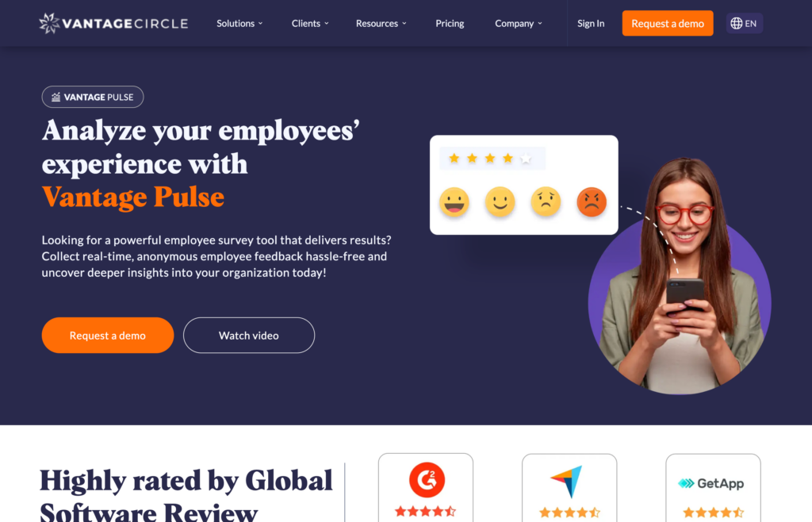Click Request a demo in navbar

coord(668,23)
